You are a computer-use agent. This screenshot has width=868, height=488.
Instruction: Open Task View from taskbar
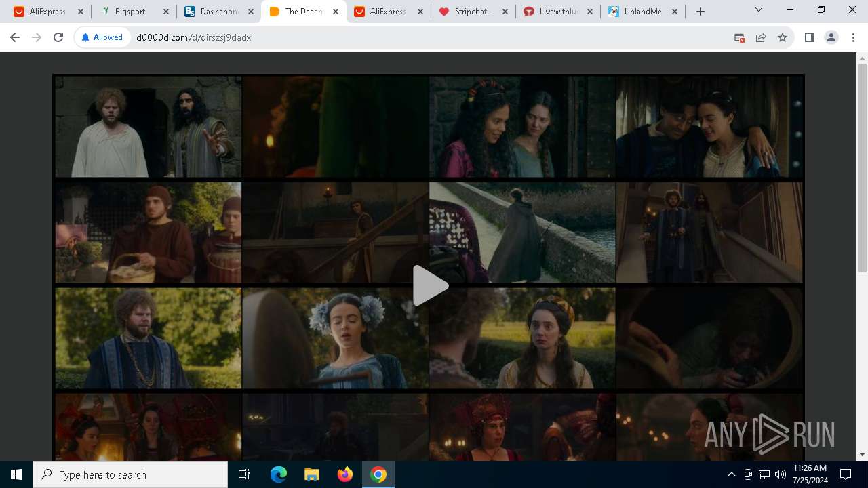(x=244, y=474)
